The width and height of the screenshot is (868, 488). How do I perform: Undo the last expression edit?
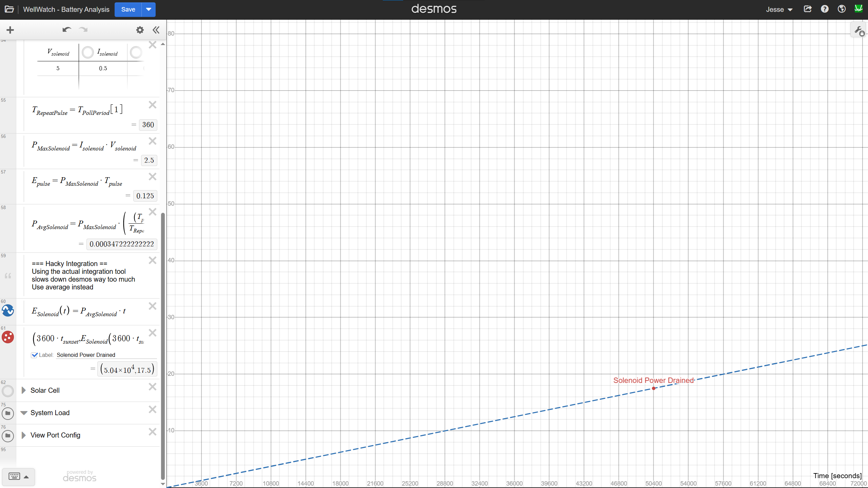pyautogui.click(x=66, y=30)
